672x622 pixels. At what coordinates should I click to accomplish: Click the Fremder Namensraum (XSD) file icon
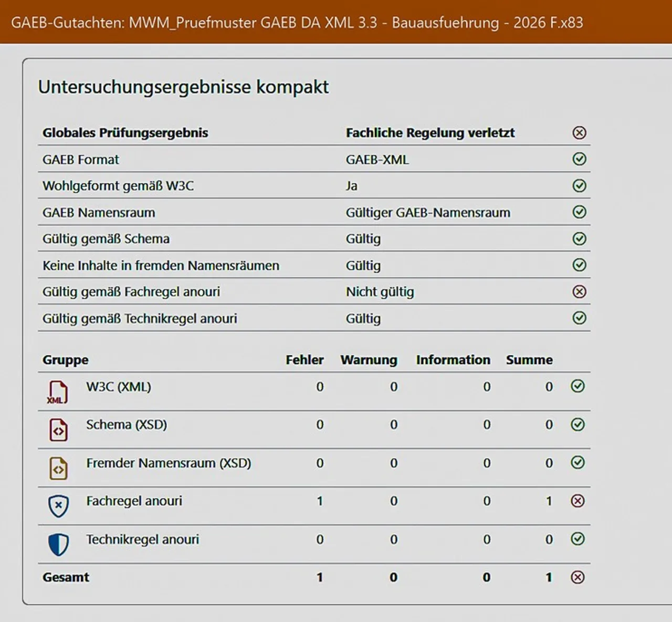point(58,469)
